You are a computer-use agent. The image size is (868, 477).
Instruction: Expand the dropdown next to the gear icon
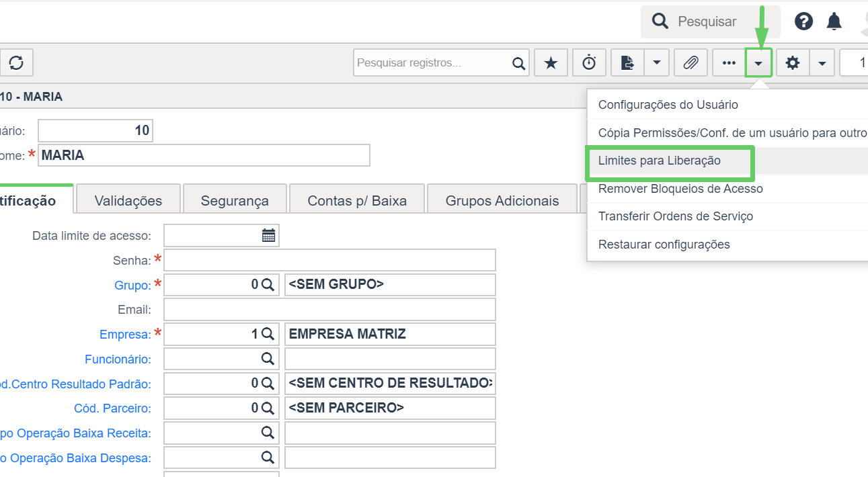click(822, 63)
